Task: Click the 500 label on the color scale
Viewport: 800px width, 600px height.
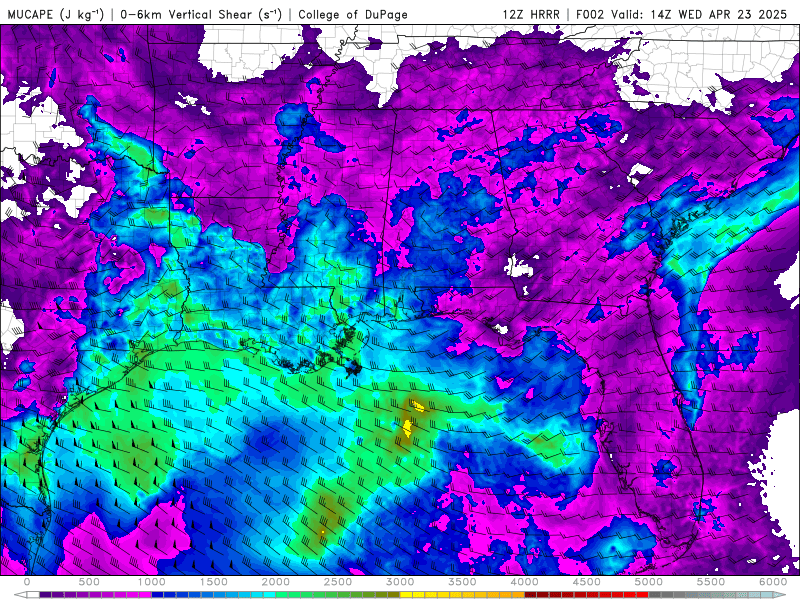Action: click(x=89, y=582)
